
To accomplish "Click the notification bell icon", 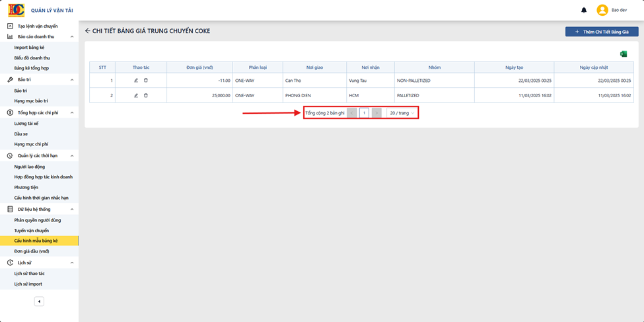I will [x=584, y=11].
